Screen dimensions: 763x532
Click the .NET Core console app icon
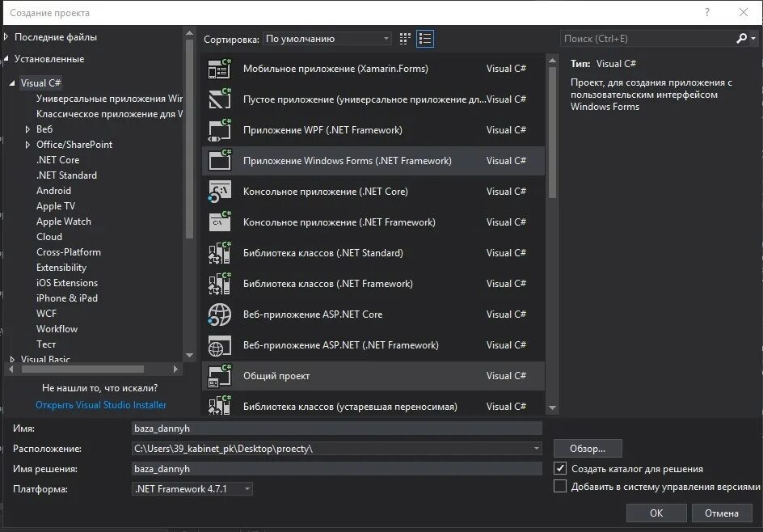(x=220, y=192)
